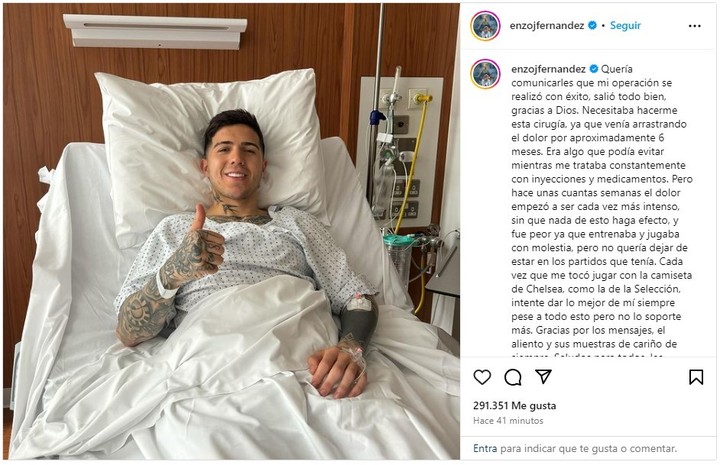Open the Hace 41 minutos timestamp
The width and height of the screenshot is (720, 465).
(508, 420)
